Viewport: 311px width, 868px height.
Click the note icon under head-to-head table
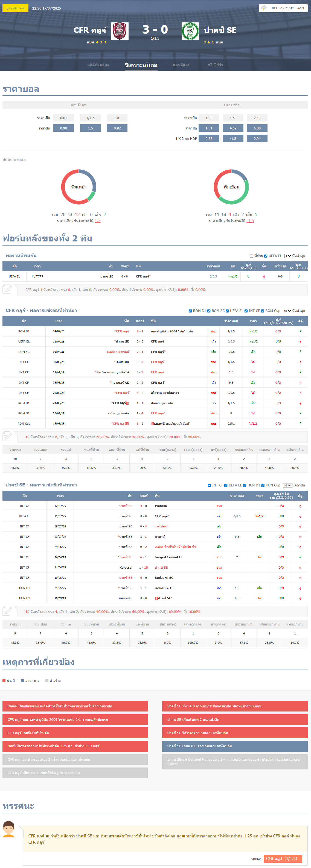(x=7, y=289)
